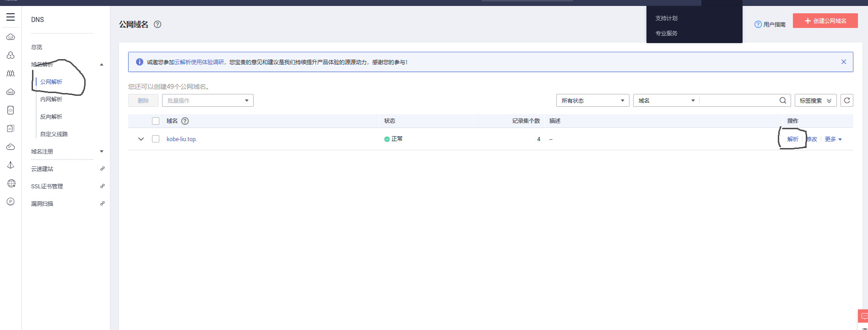This screenshot has width=868, height=330.
Task: Click the DNS title in the sidebar
Action: click(38, 20)
